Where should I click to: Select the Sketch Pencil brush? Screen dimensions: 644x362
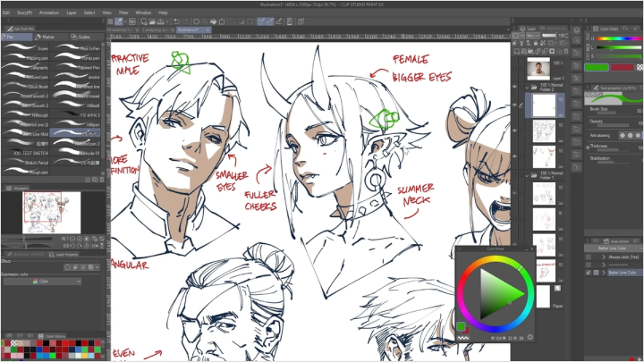(26, 163)
